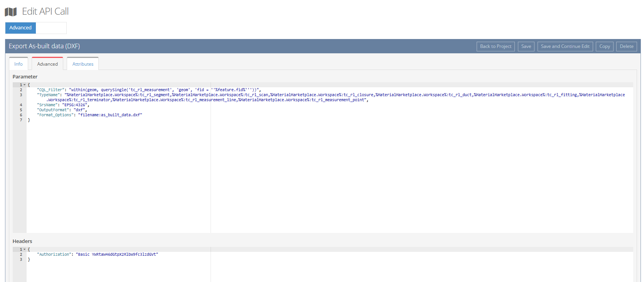Click the map icon beside Edit API Call
Screen dimensions: 644x282
tap(11, 12)
